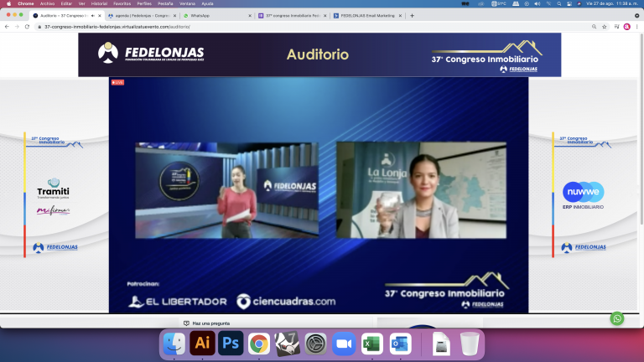
Task: Open the Ventana menu
Action: coord(187,3)
